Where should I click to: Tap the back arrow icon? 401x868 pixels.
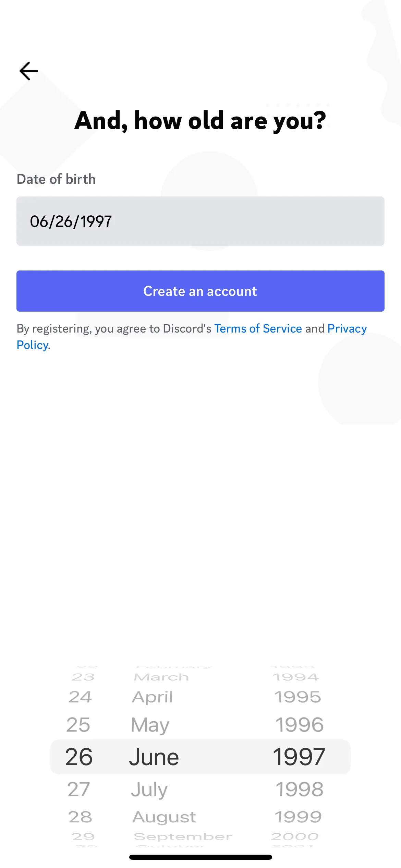tap(29, 71)
